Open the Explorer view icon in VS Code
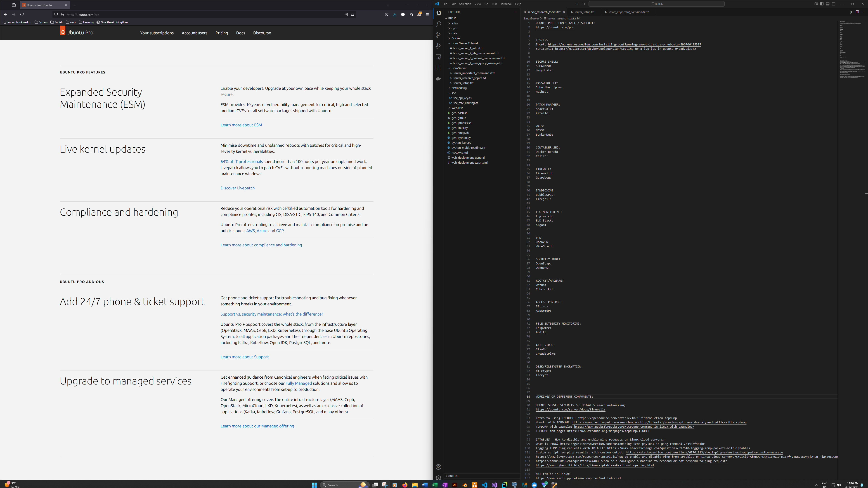This screenshot has height=488, width=868. coord(438,13)
